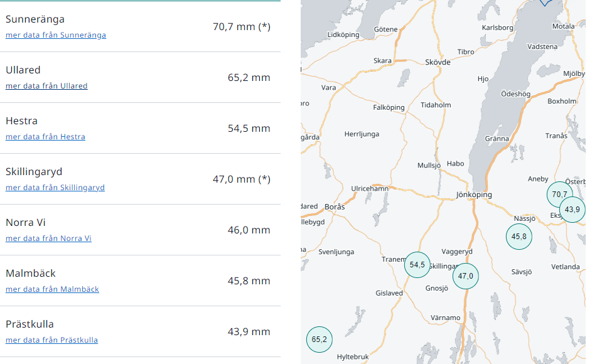Screen dimensions: 597x364
Task: Open mer data från Sunneränga link
Action: [56, 35]
